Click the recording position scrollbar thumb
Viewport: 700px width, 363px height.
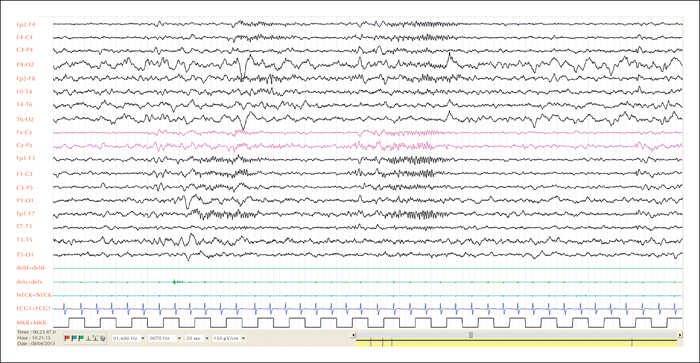point(471,335)
